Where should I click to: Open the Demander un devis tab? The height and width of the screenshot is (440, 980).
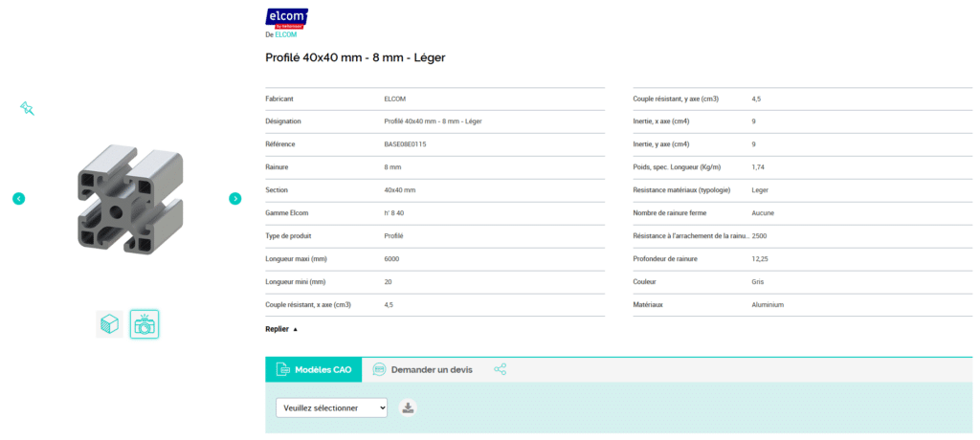point(423,369)
